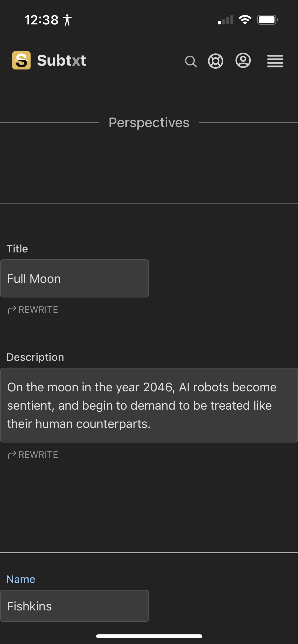Open the hamburger menu icon

click(275, 61)
